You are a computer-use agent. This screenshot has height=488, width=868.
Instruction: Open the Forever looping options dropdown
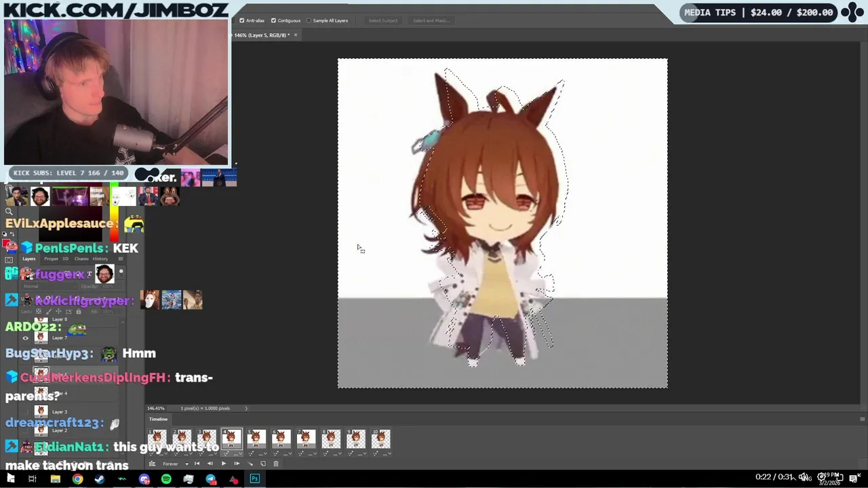186,464
